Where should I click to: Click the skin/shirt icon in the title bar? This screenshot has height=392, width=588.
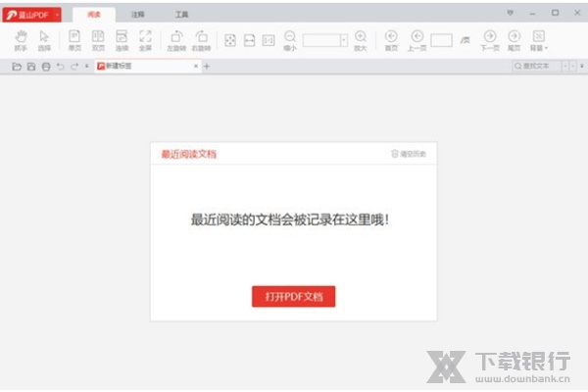coord(510,13)
